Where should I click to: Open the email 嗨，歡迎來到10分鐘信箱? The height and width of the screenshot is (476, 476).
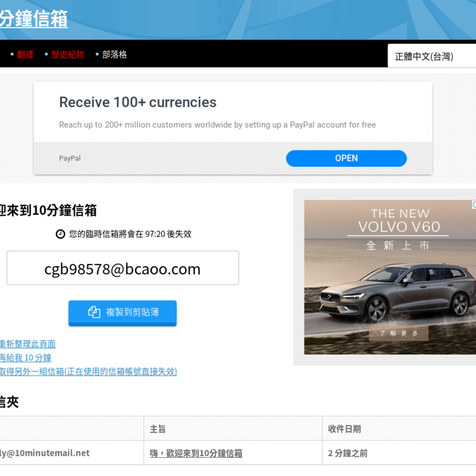(x=195, y=453)
